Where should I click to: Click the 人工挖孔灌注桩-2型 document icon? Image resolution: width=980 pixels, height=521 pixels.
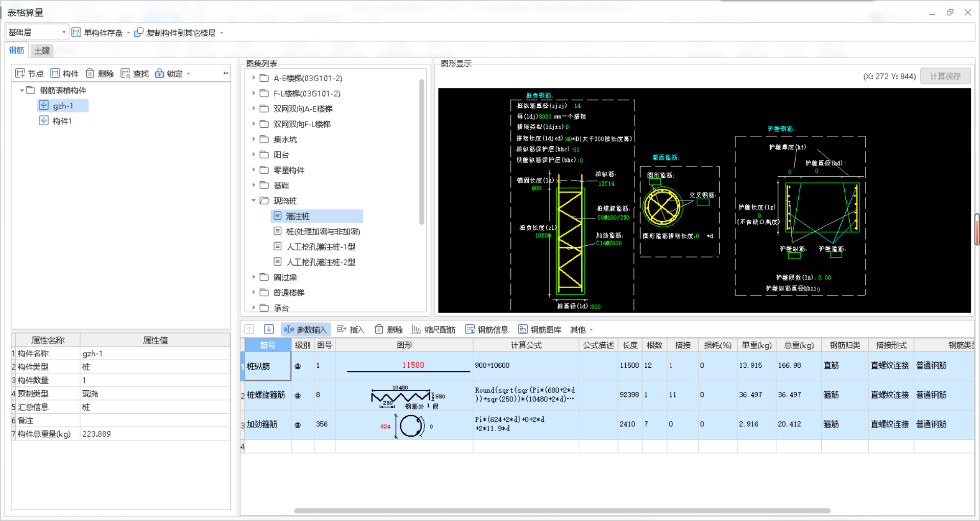[278, 262]
